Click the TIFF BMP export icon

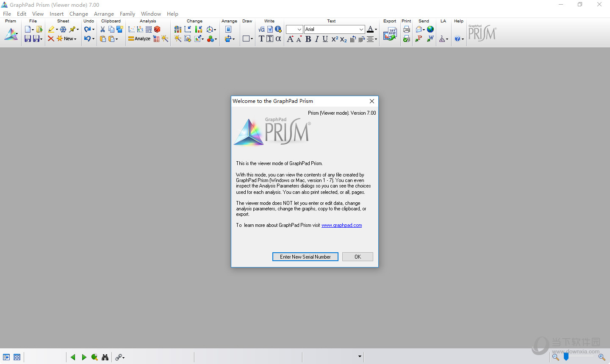tap(390, 34)
